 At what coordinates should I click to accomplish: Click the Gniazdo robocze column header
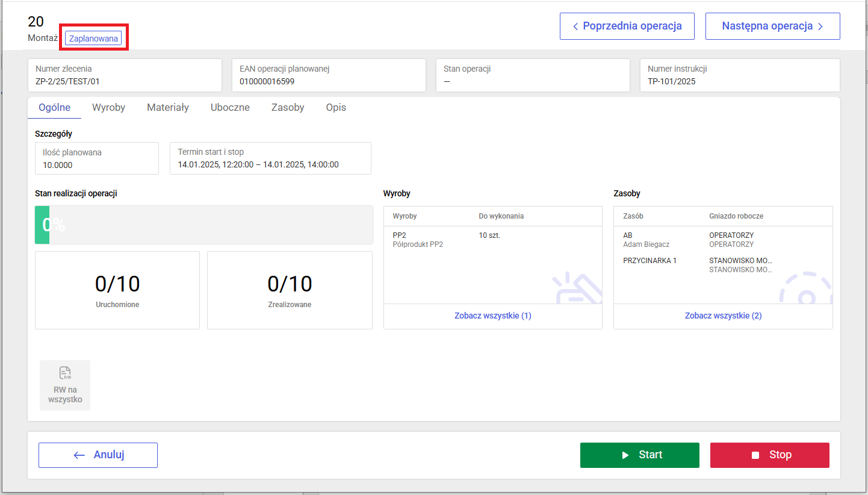tap(736, 216)
